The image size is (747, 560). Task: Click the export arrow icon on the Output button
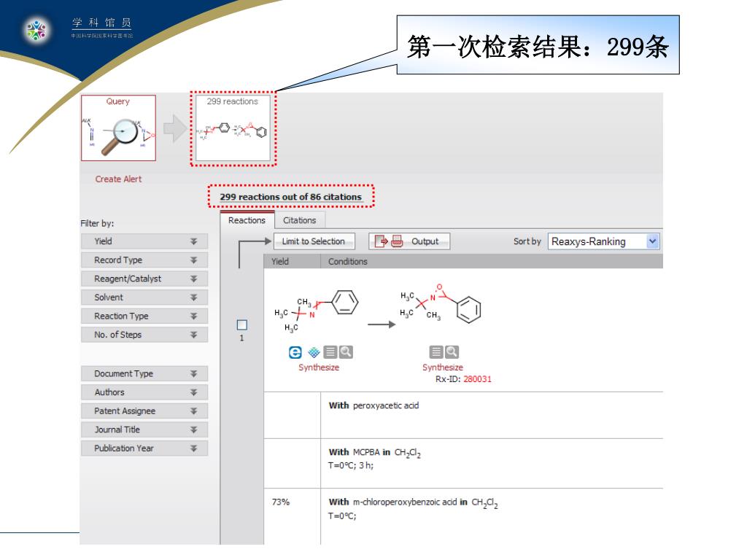381,241
